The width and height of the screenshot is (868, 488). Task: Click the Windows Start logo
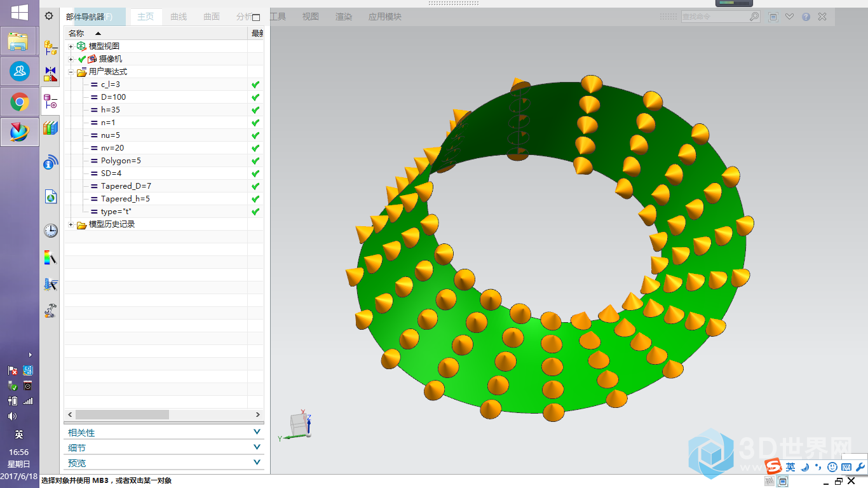(19, 12)
